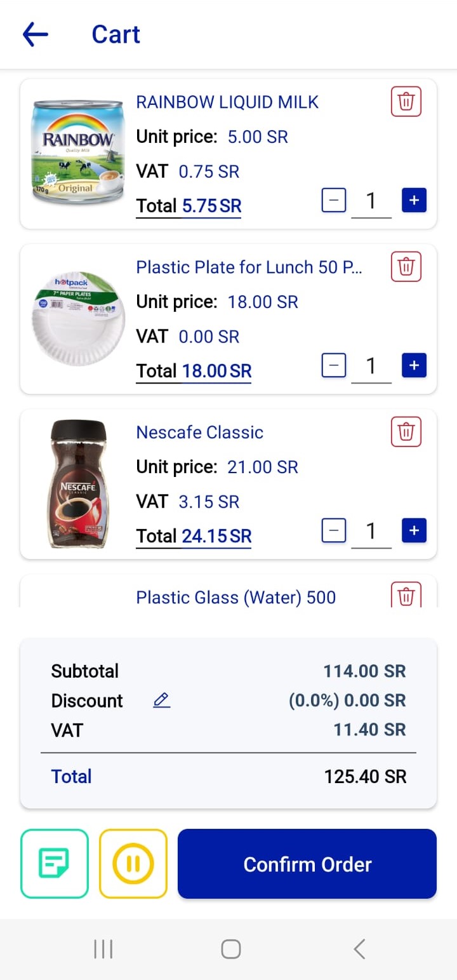457x980 pixels.
Task: Trash the Plastic Glass (Water) 500 item
Action: 406,596
